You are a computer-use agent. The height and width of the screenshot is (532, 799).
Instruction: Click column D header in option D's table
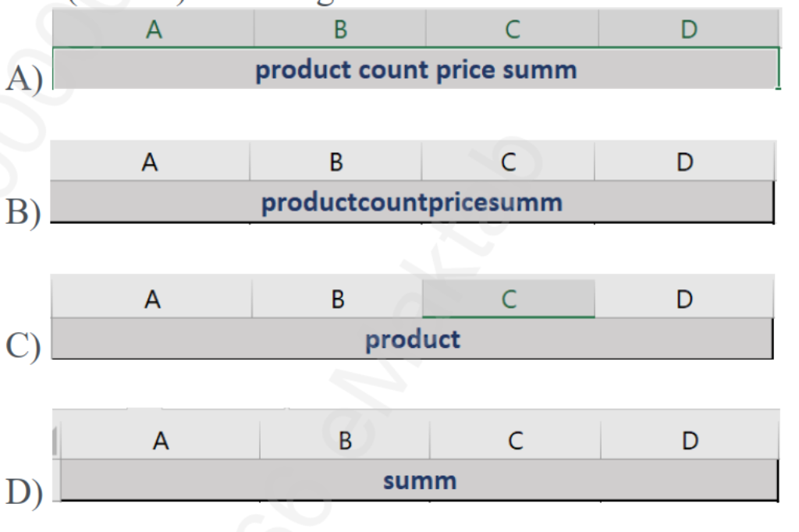point(689,442)
